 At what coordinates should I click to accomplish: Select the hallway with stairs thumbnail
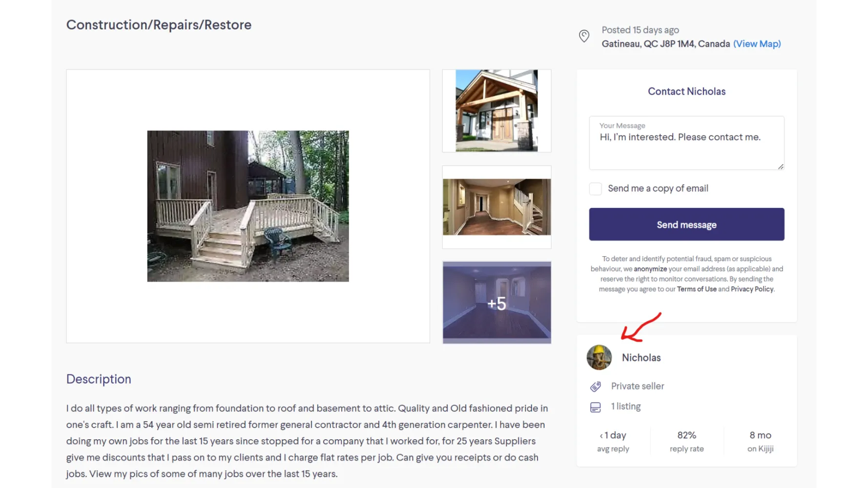496,207
